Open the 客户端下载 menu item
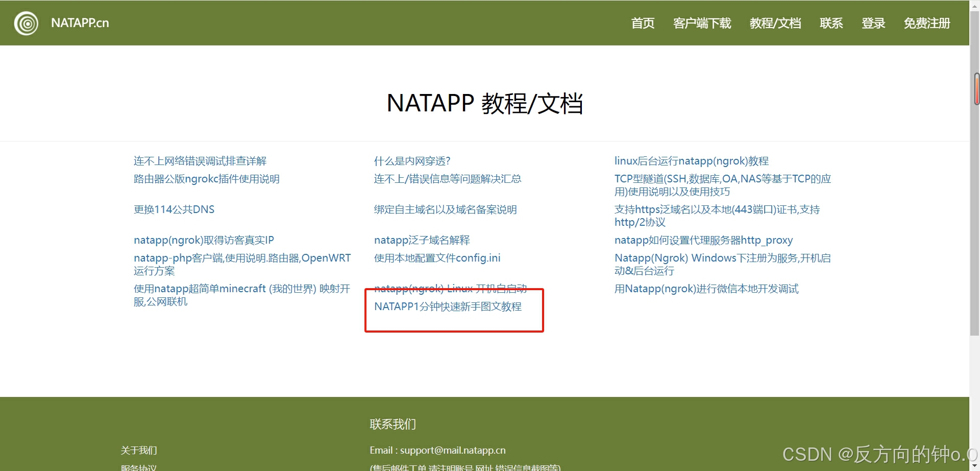 702,23
